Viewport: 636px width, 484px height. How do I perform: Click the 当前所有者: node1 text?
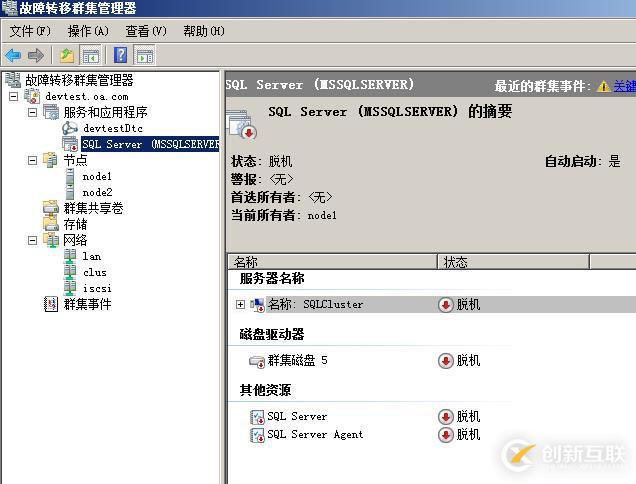click(x=284, y=215)
